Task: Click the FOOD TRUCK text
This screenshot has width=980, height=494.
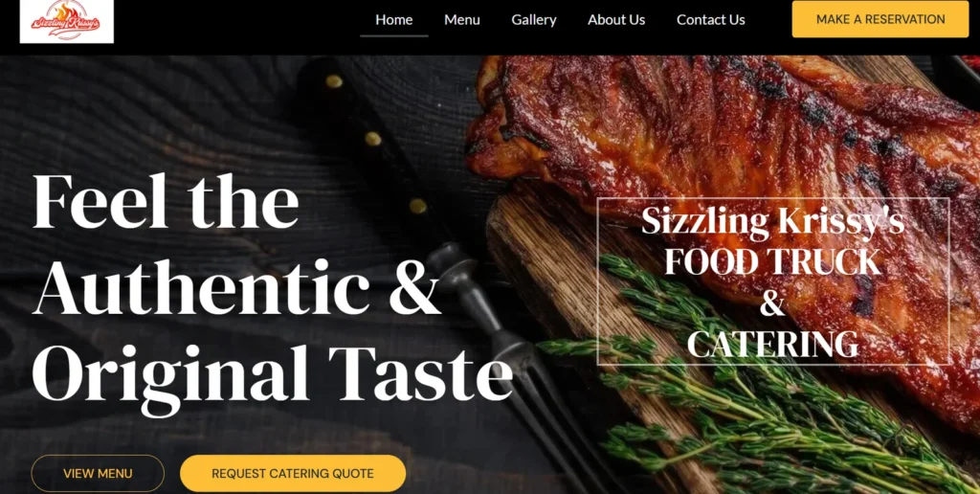Action: [x=773, y=261]
